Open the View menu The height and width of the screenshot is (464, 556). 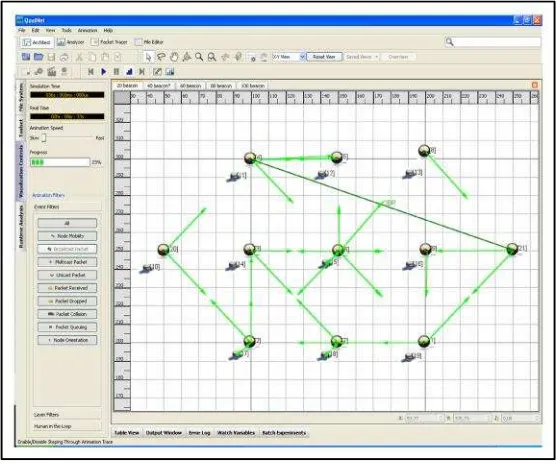click(50, 30)
